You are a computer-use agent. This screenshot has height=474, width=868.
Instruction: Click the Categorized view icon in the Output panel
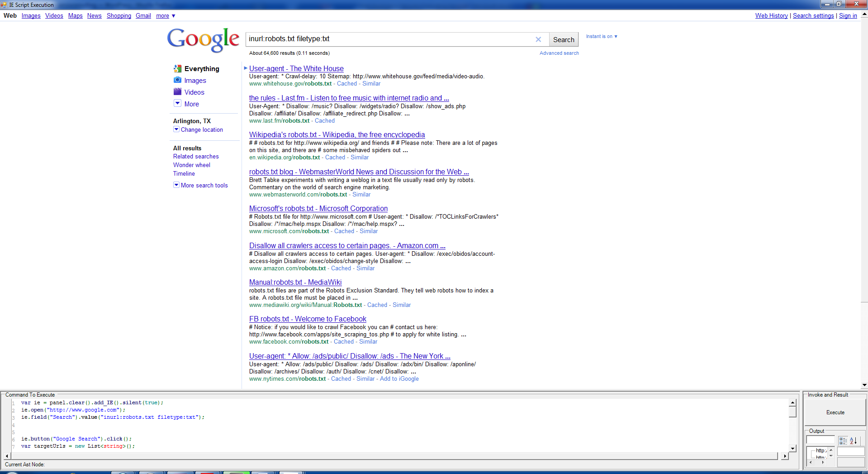click(843, 440)
